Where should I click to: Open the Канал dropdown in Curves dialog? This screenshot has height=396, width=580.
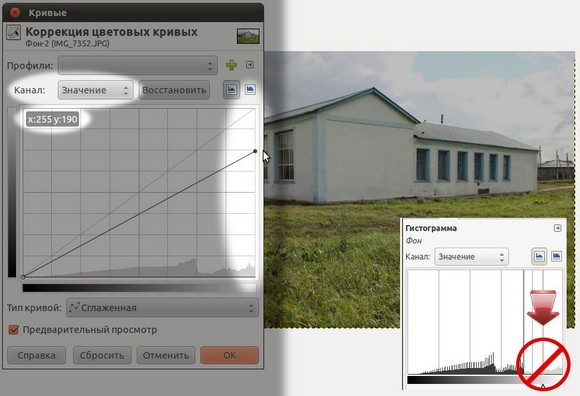[x=95, y=90]
